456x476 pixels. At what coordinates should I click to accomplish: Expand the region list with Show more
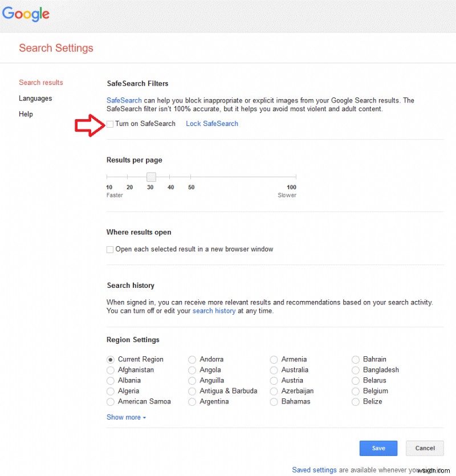coord(124,417)
